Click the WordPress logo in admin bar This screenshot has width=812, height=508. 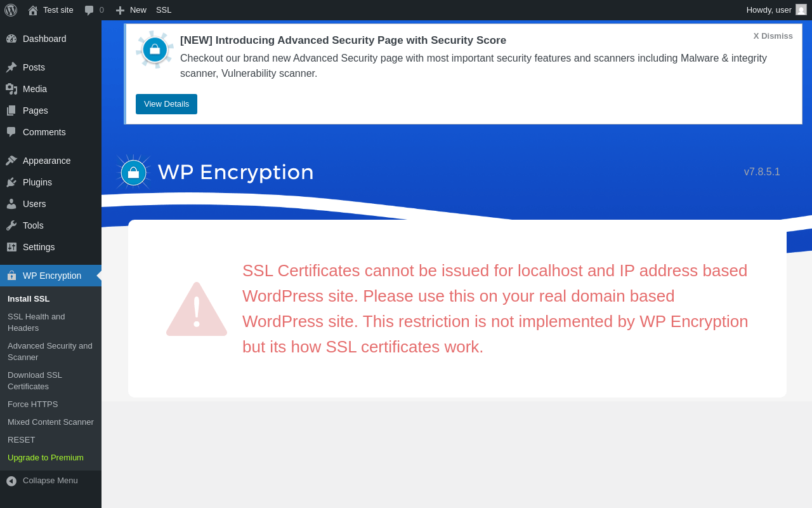point(11,10)
